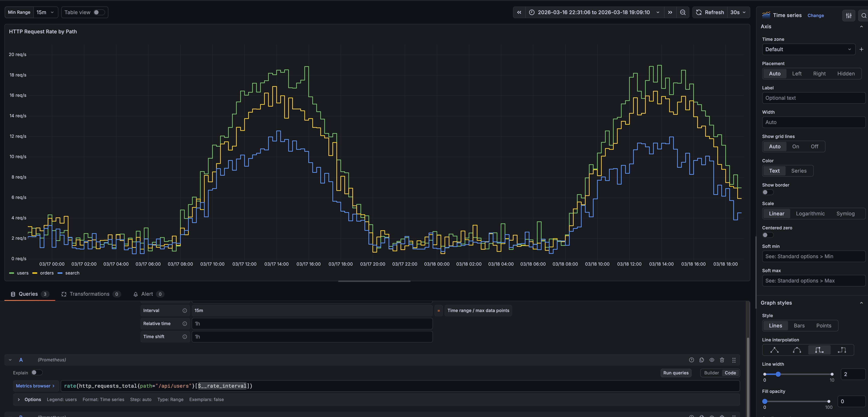The image size is (868, 417).
Task: Set graph style to Bars
Action: coord(799,326)
